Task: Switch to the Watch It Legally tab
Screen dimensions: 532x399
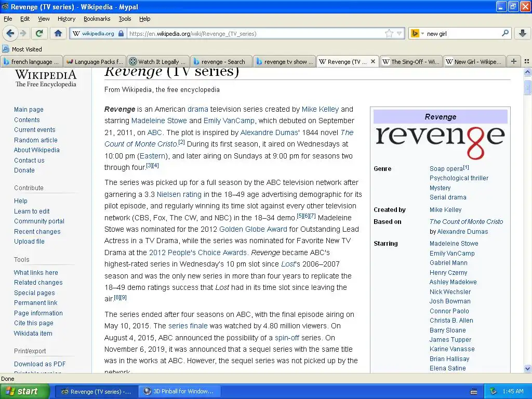Action: coord(158,62)
